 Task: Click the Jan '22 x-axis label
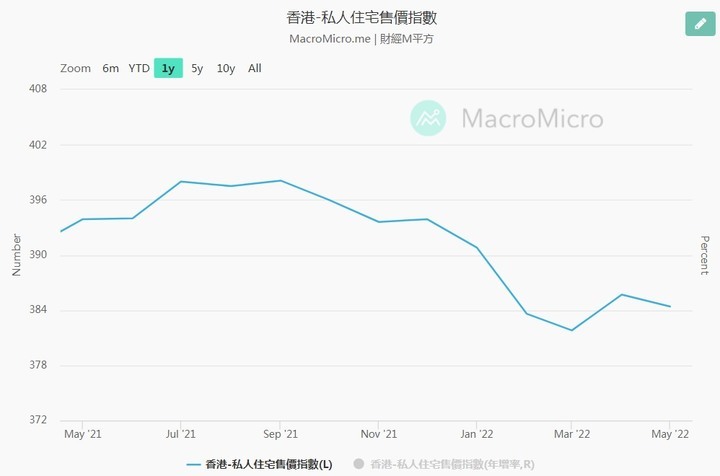point(477,434)
